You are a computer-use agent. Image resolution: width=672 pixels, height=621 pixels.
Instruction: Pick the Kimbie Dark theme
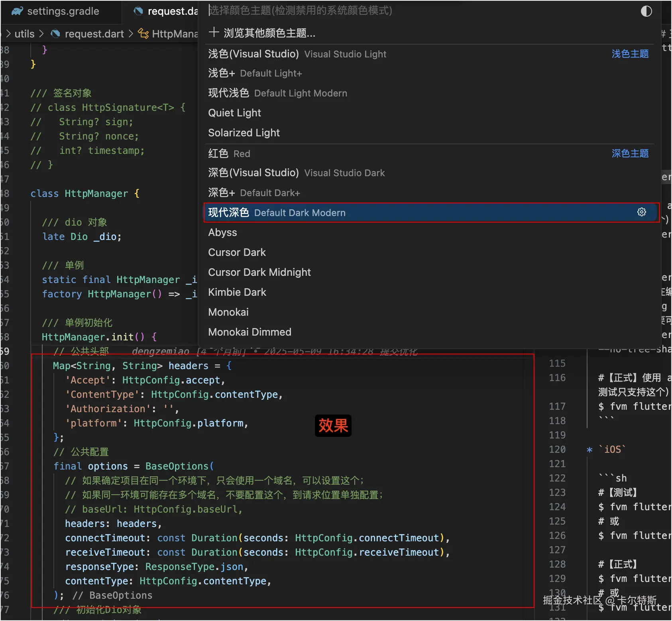click(x=430, y=292)
